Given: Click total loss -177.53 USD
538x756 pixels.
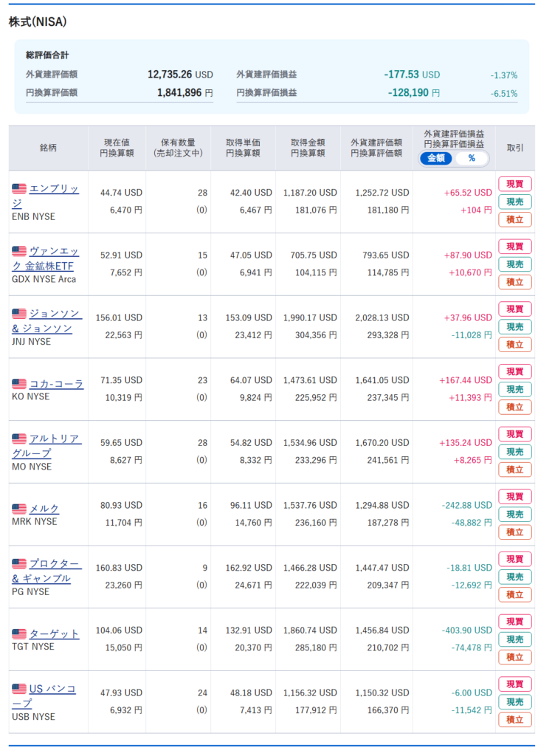Looking at the screenshot, I should (x=413, y=75).
